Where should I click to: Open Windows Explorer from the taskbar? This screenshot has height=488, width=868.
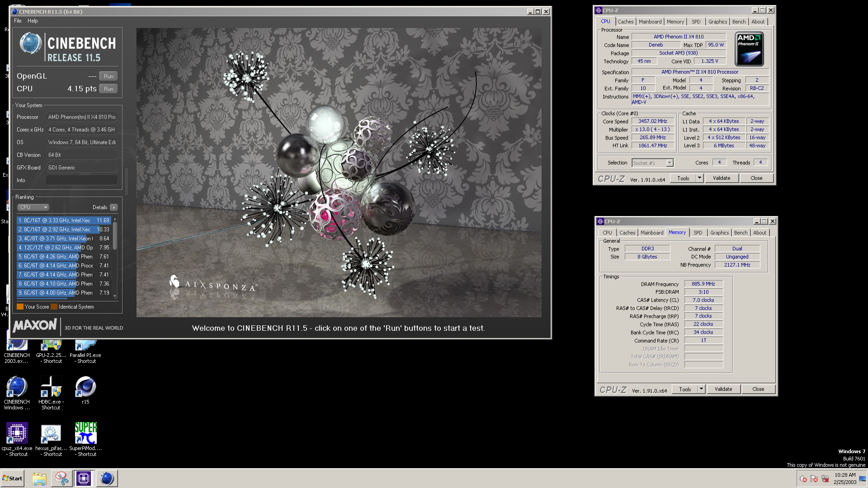39,479
